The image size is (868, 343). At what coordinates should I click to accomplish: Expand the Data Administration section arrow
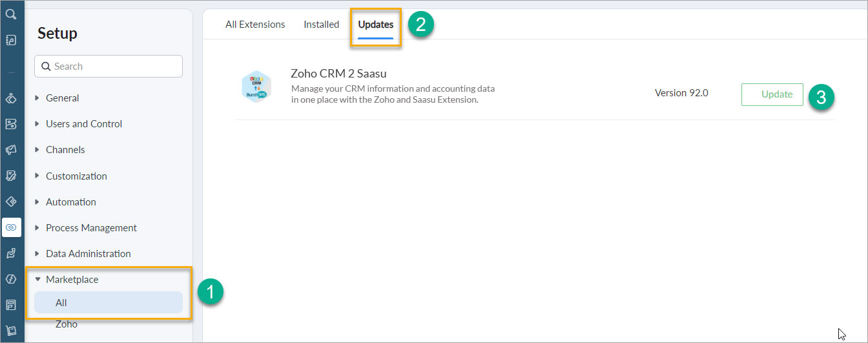[x=37, y=254]
